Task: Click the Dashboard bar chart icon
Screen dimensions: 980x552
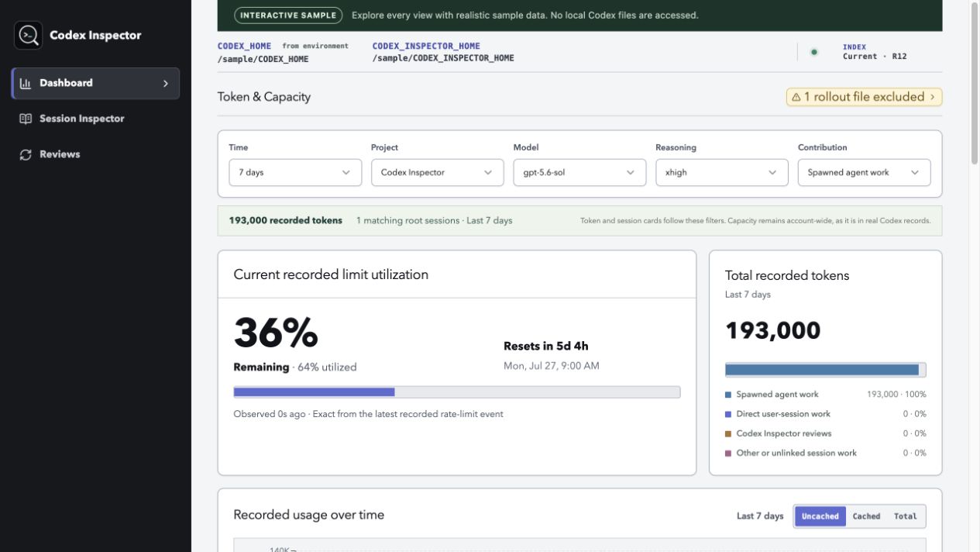Action: coord(26,83)
